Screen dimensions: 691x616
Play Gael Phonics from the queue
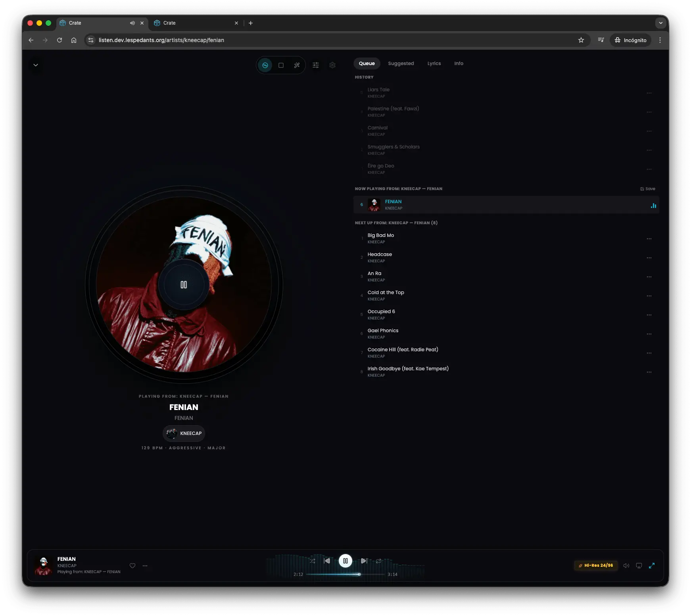click(x=506, y=334)
